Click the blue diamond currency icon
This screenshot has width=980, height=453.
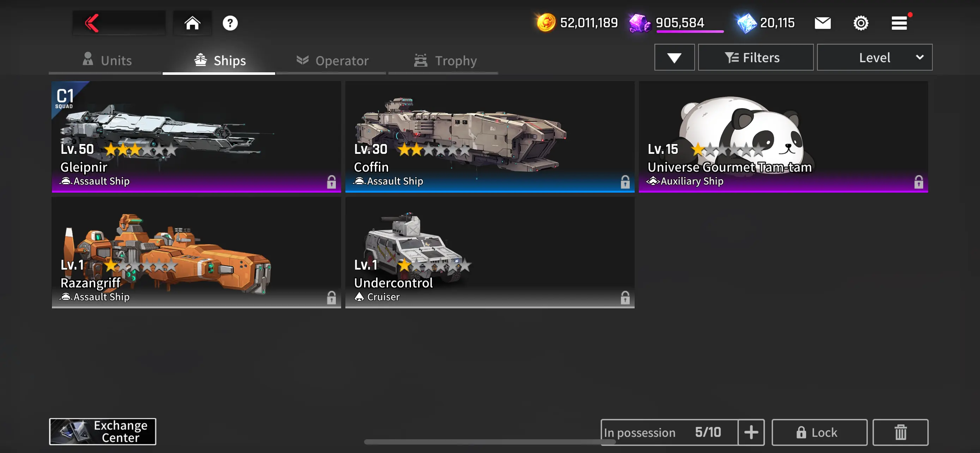click(x=746, y=23)
